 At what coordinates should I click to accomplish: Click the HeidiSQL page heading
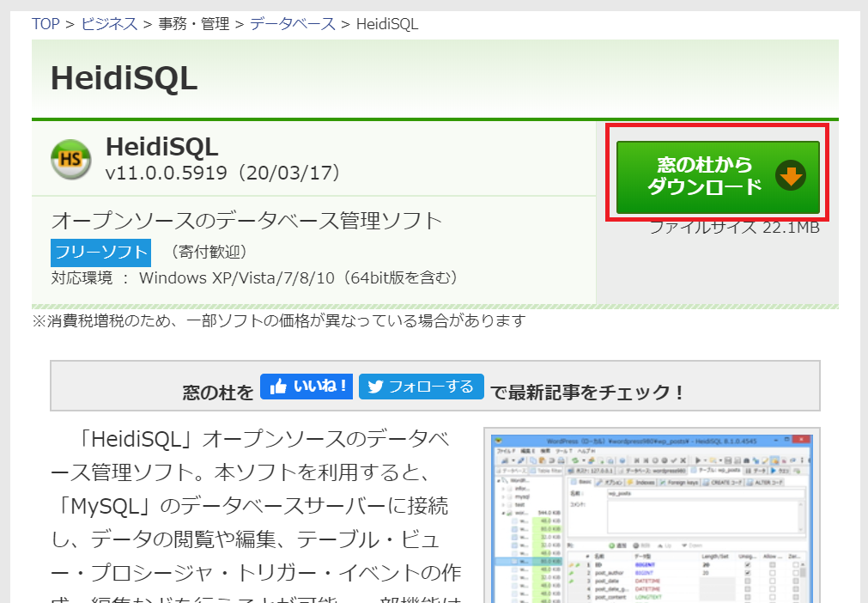point(124,78)
